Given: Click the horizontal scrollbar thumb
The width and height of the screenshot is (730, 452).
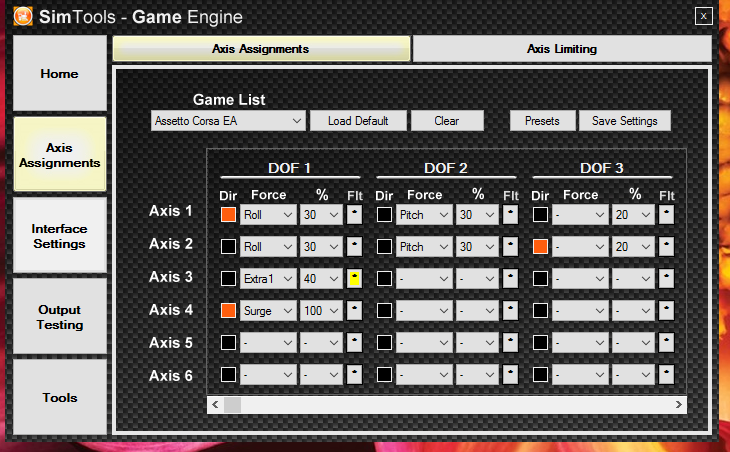Looking at the screenshot, I should click(x=232, y=405).
